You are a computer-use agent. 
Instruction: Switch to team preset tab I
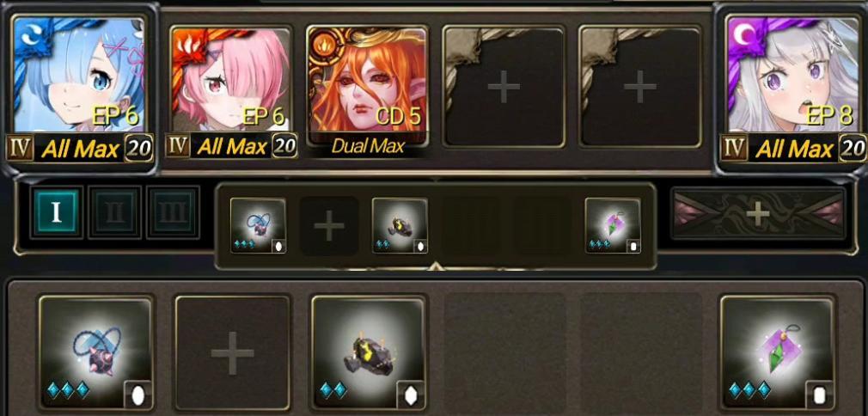pos(56,212)
